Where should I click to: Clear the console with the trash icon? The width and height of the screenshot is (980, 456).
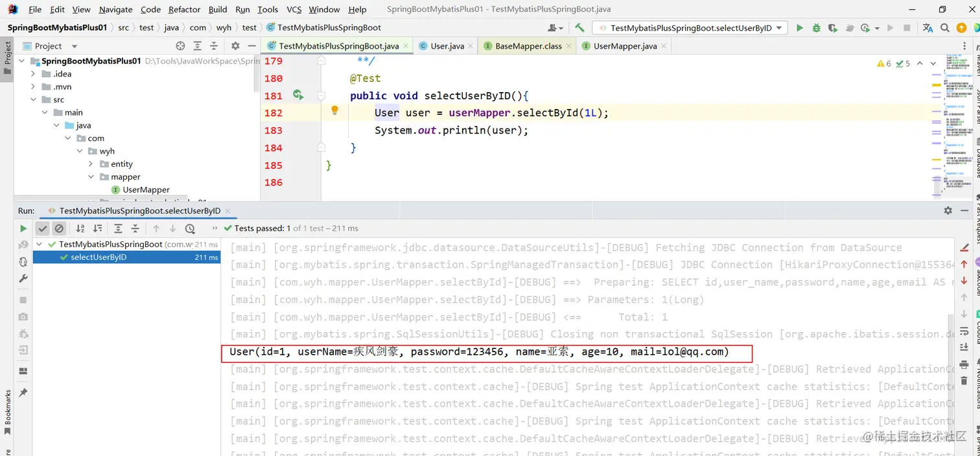964,381
